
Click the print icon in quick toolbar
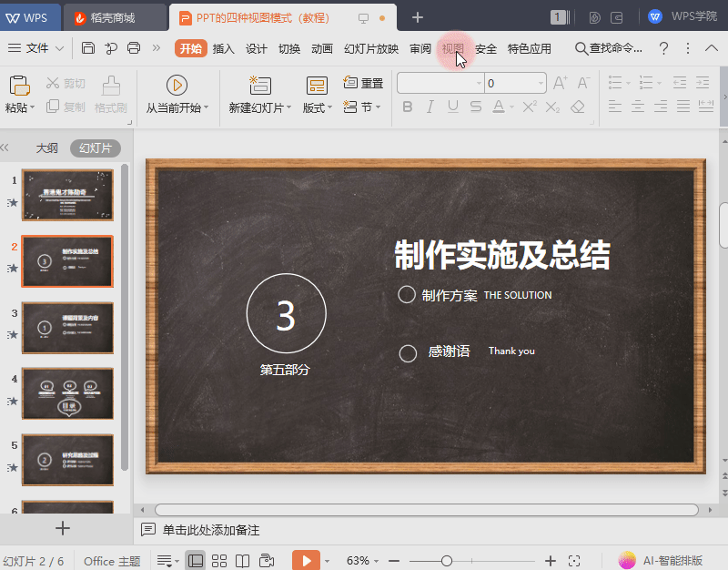point(134,48)
